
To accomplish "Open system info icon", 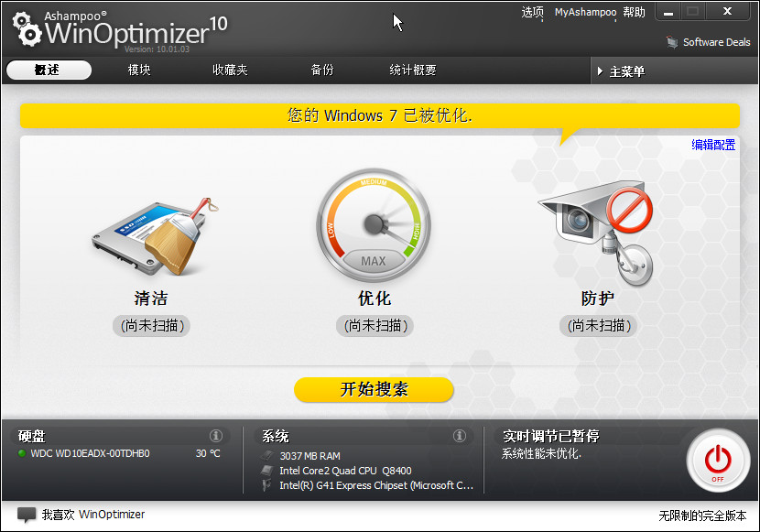I will [x=459, y=436].
